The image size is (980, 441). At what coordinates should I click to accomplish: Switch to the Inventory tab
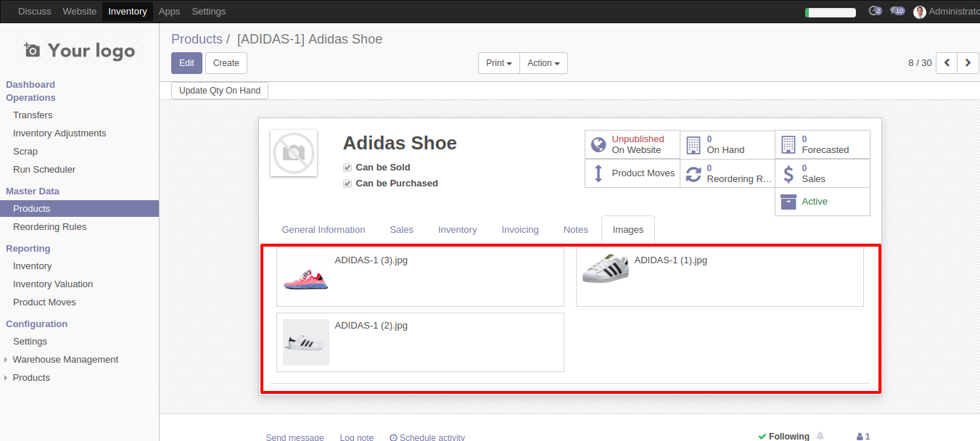pos(458,230)
